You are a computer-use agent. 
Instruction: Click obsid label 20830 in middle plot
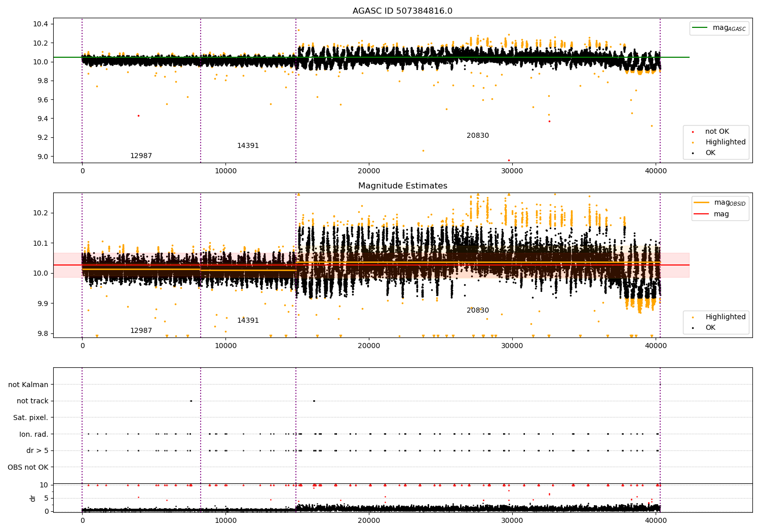pos(478,311)
